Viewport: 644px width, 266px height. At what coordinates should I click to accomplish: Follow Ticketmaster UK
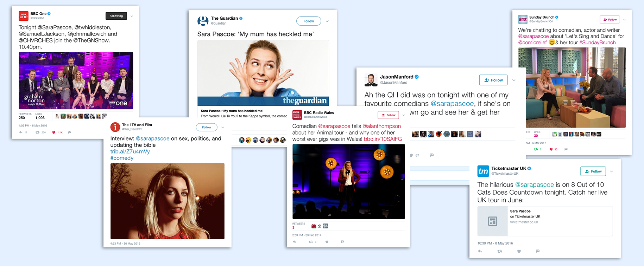(x=593, y=171)
